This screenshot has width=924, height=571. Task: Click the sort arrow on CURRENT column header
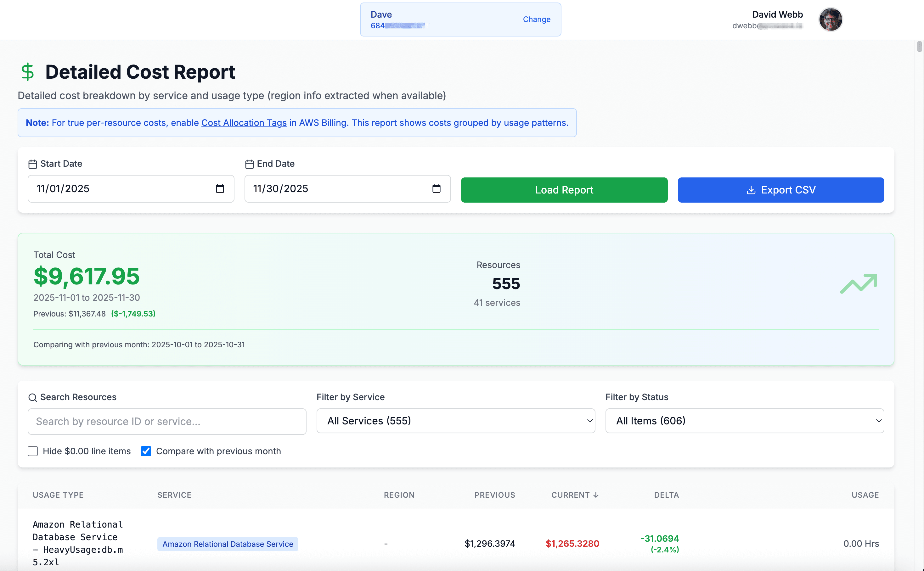coord(596,495)
